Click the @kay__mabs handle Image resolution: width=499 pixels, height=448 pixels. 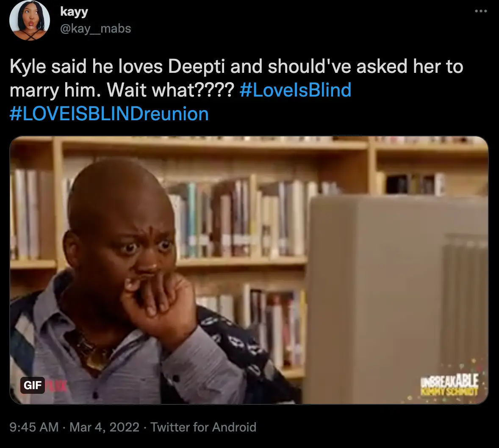(95, 29)
